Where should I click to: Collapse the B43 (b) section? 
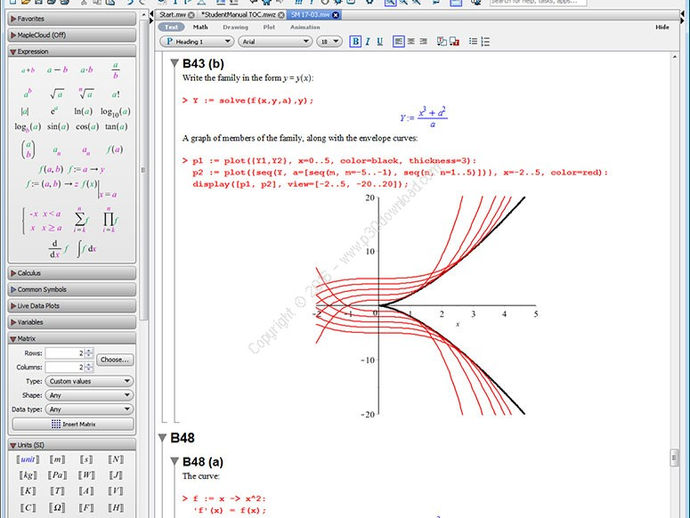pyautogui.click(x=175, y=63)
